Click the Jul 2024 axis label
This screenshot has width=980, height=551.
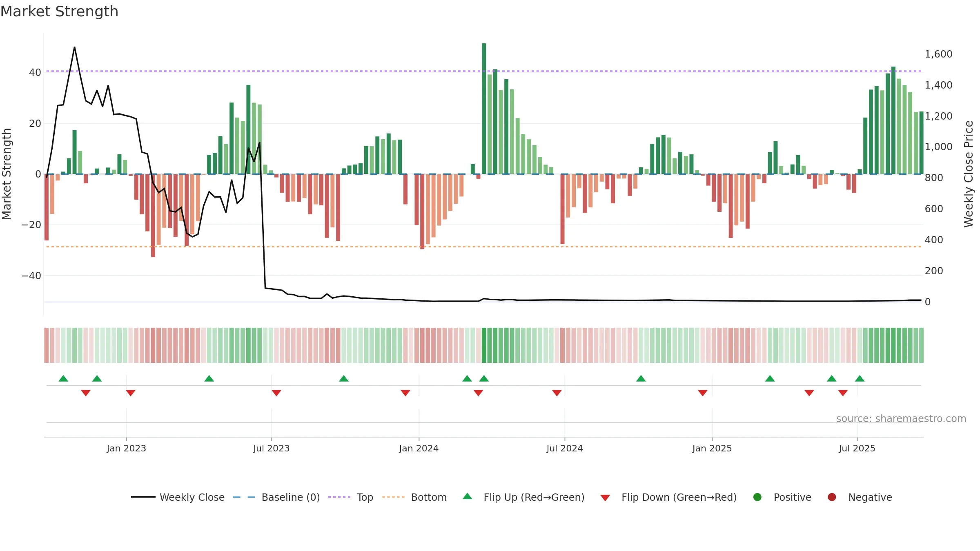click(565, 449)
